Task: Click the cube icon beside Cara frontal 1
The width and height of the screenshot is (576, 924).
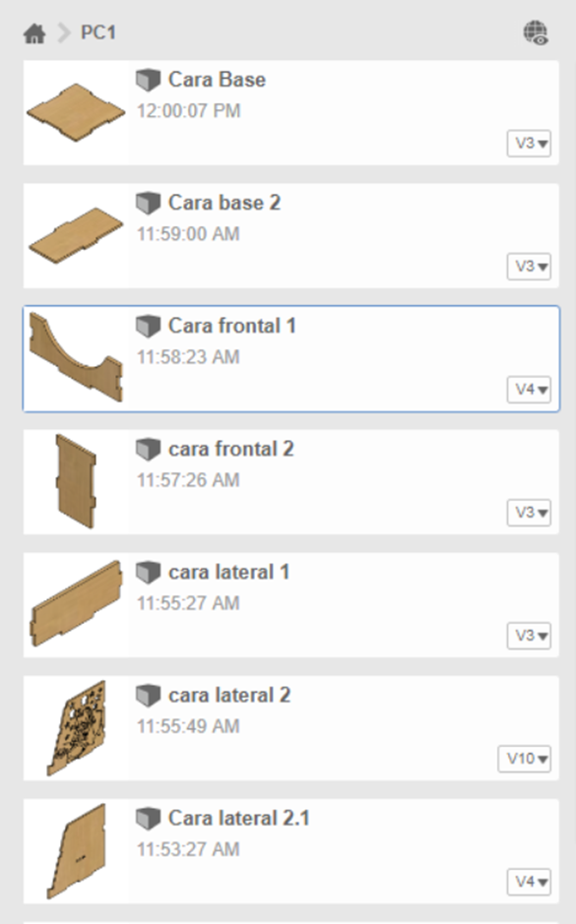Action: [x=149, y=327]
